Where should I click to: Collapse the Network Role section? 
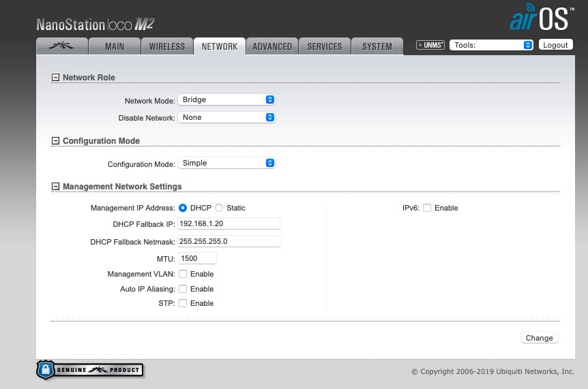point(55,77)
